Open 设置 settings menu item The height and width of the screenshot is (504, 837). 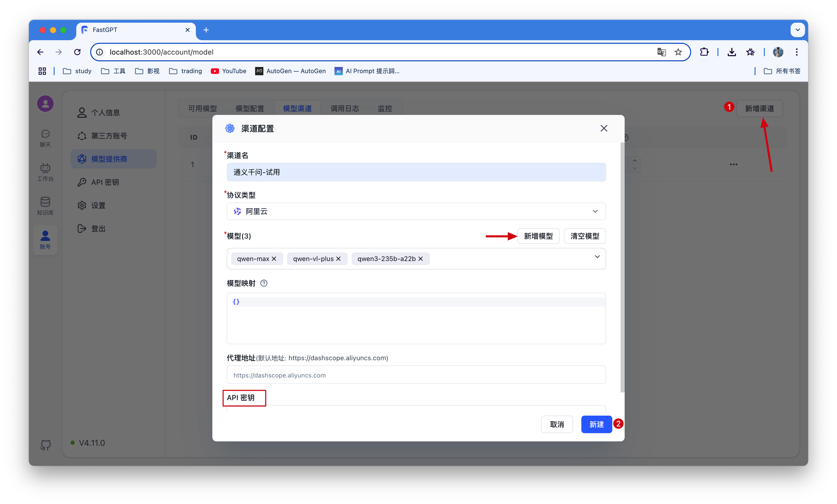(113, 205)
